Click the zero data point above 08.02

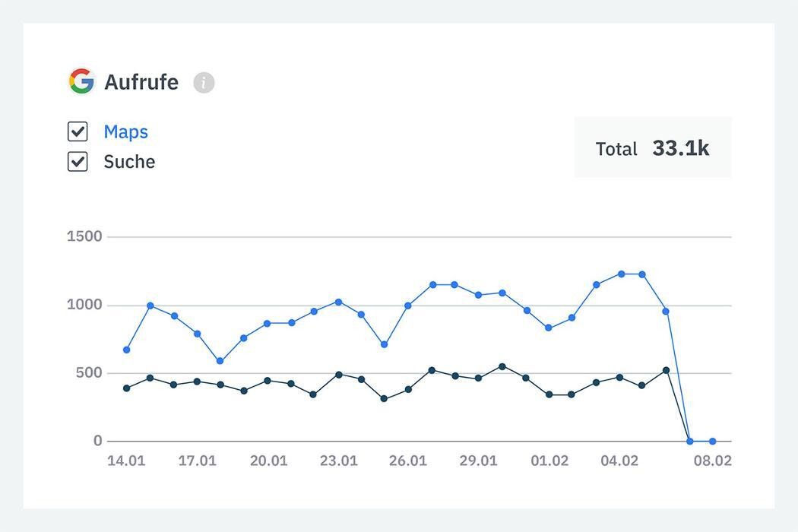(x=712, y=441)
